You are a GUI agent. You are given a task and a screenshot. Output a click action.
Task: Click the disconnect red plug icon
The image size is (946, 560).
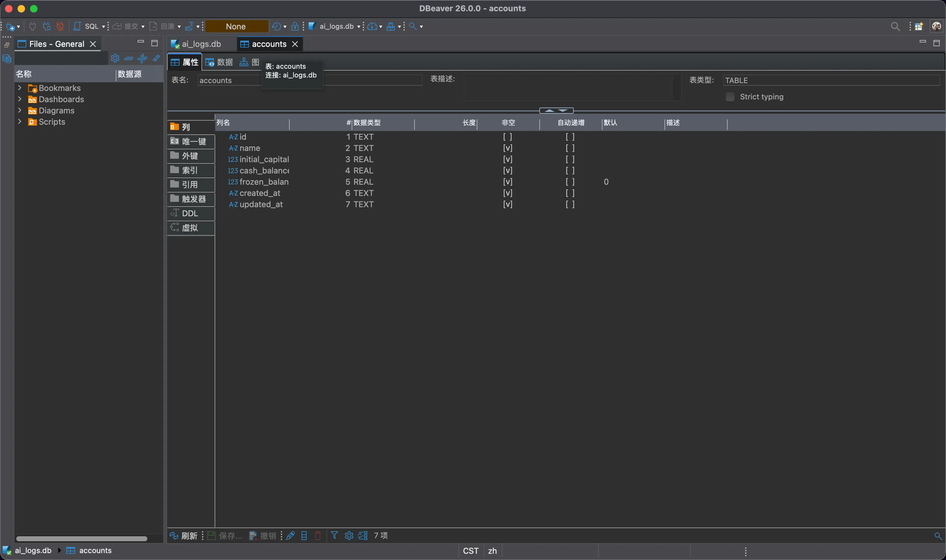[x=60, y=27]
